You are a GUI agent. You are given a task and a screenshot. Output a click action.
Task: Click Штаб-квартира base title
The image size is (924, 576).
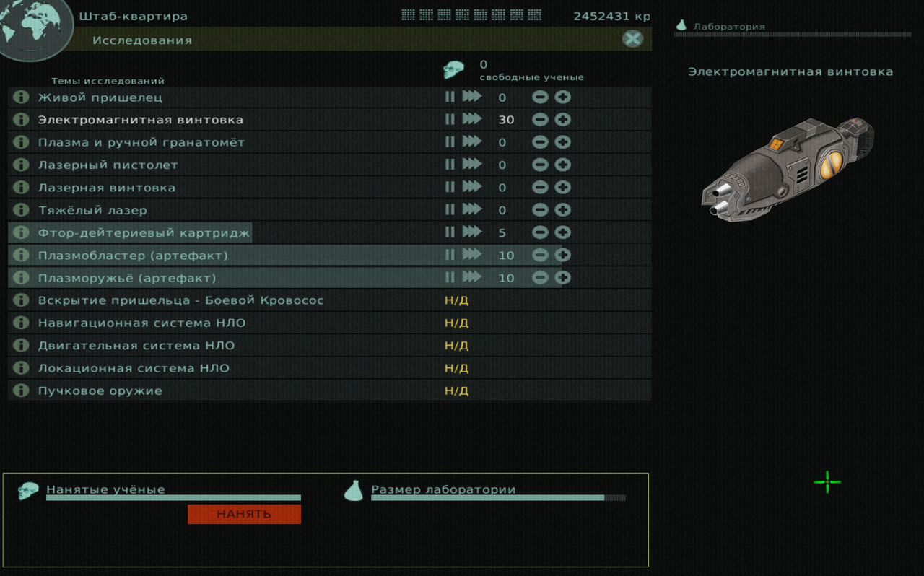[133, 16]
